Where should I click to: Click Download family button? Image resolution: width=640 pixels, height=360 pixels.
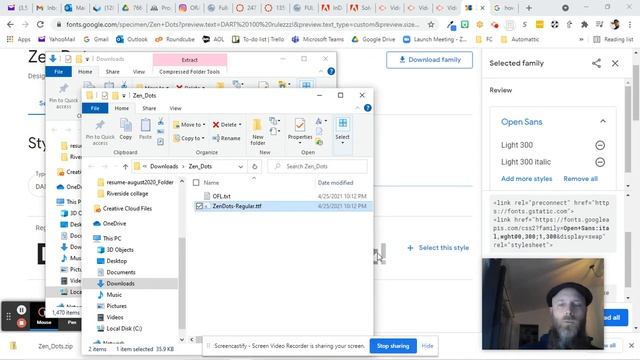[x=429, y=60]
